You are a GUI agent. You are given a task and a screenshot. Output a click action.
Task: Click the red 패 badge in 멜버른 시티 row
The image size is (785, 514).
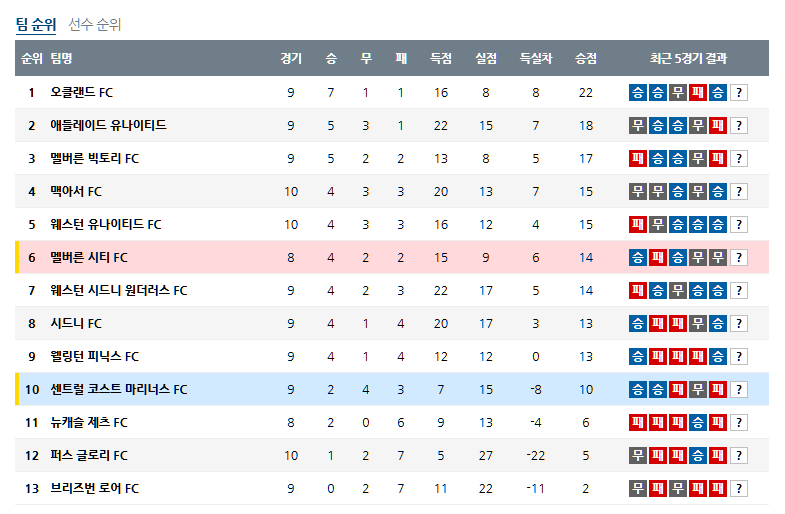point(658,258)
